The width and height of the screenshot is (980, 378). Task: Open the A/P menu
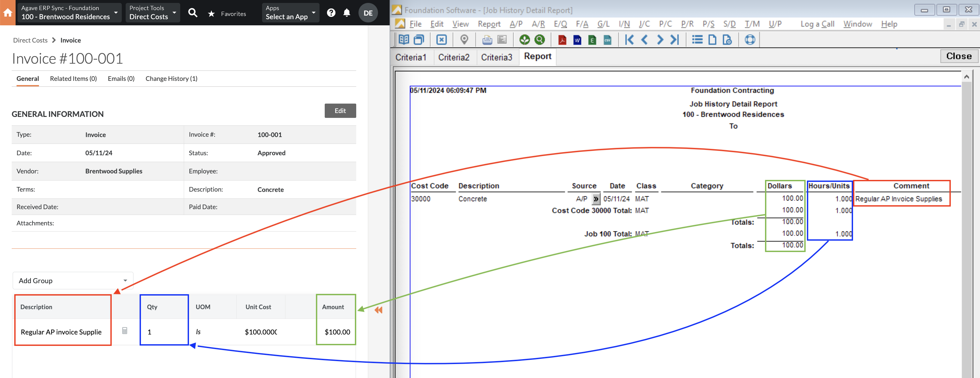516,24
